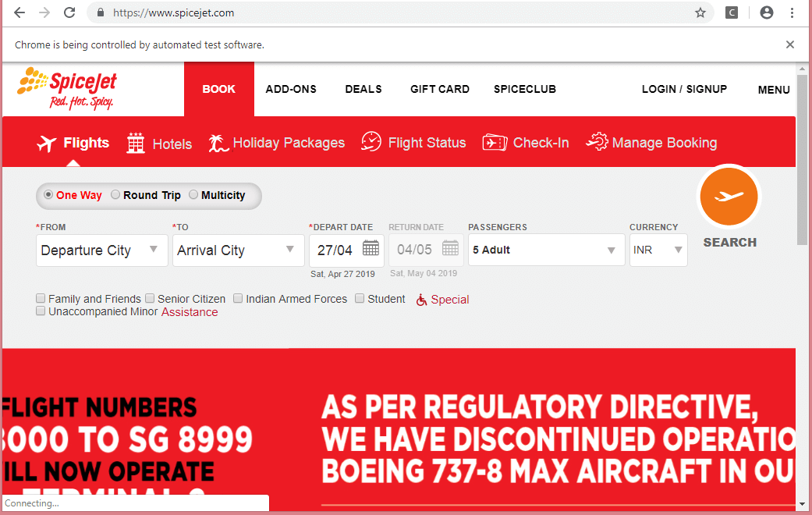Switch to the Flights section label
The height and width of the screenshot is (515, 812).
point(86,143)
